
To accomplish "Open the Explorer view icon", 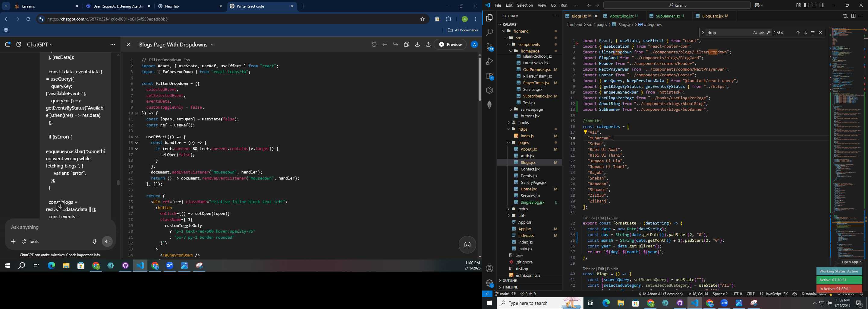I will coord(489,18).
